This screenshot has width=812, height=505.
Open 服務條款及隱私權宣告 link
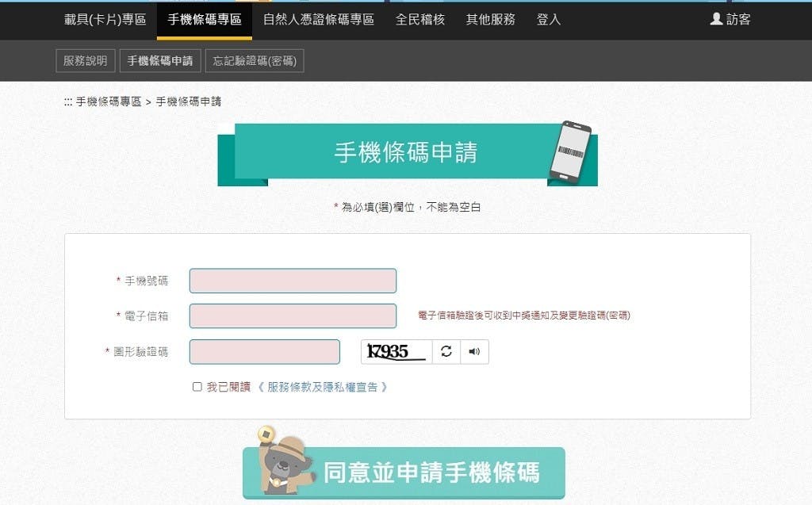pyautogui.click(x=322, y=387)
